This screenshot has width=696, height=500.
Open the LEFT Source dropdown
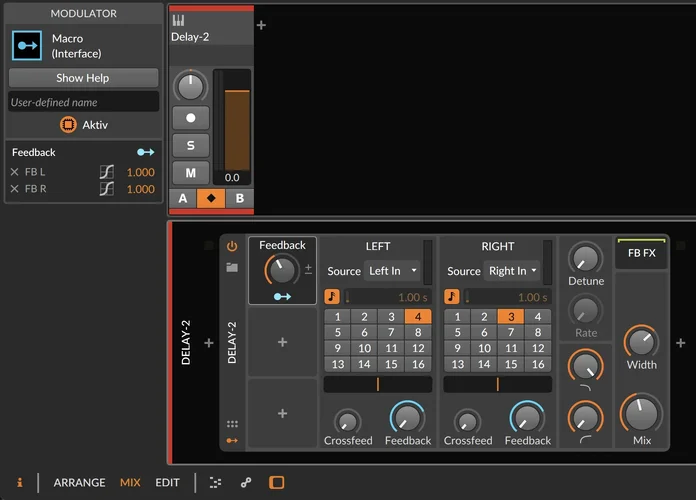point(393,271)
